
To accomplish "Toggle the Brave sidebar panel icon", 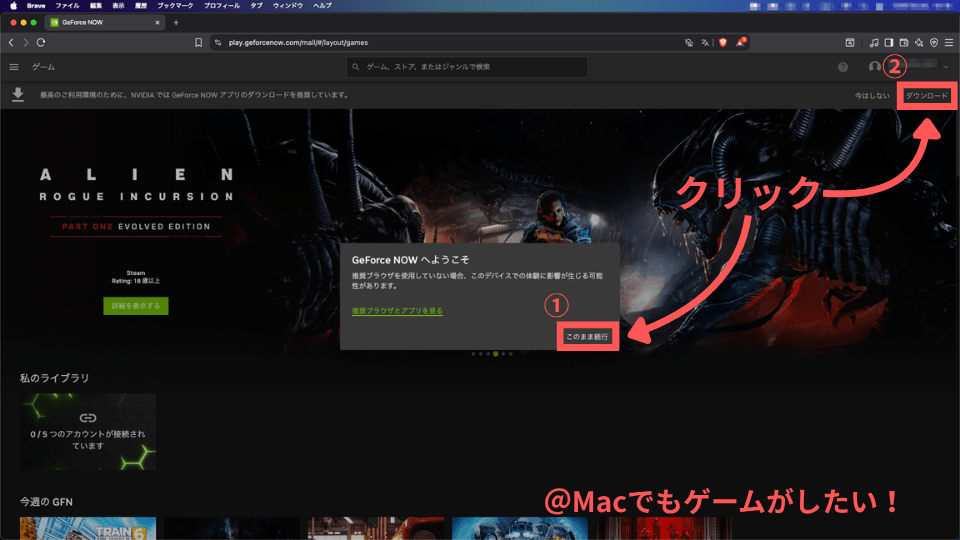I will pyautogui.click(x=888, y=43).
